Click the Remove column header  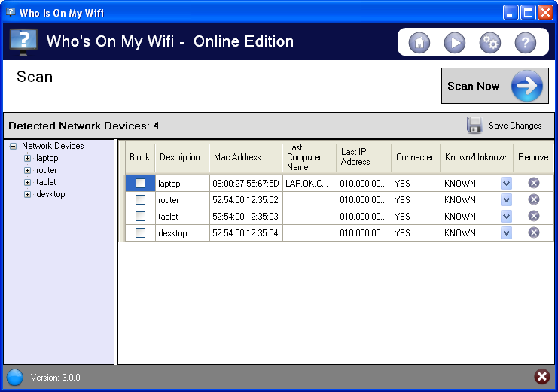coord(533,156)
